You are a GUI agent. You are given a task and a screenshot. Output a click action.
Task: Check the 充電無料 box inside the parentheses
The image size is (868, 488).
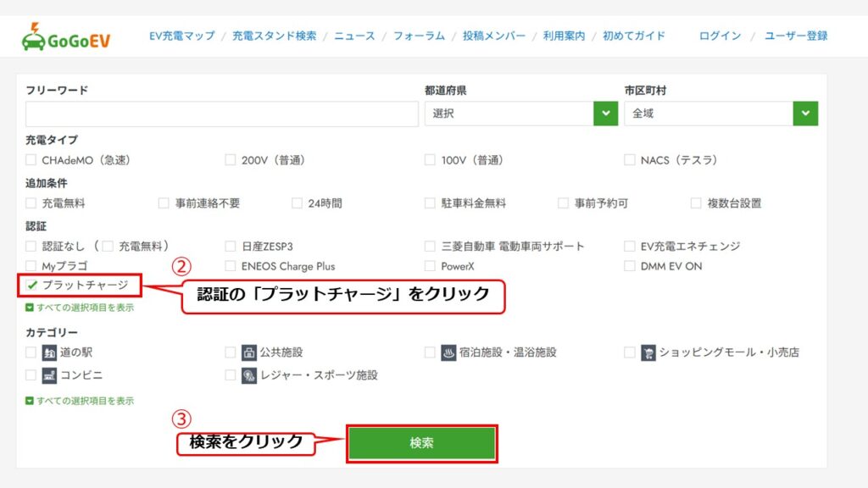click(108, 247)
